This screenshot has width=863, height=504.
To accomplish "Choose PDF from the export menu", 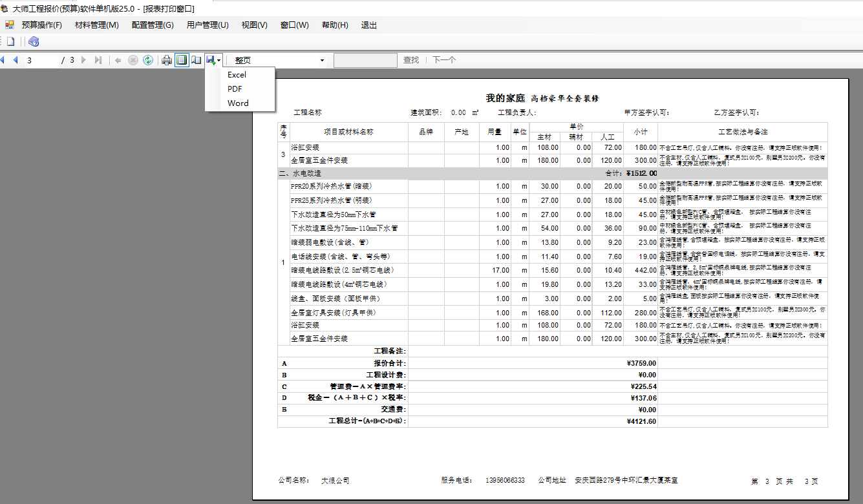I will pyautogui.click(x=235, y=89).
